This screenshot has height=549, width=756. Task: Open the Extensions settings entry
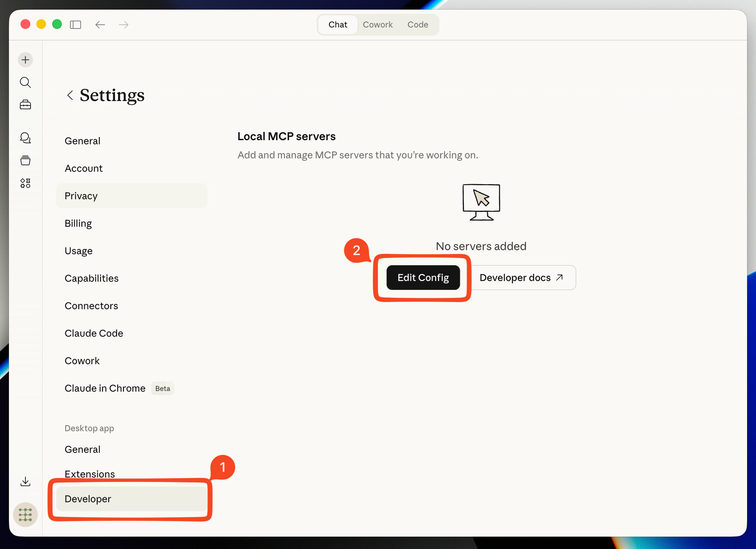point(90,474)
